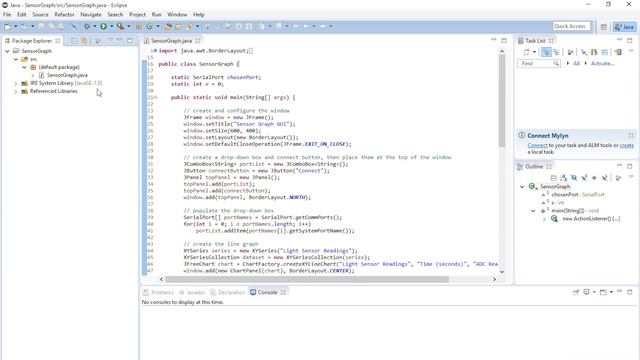Click the editor scroll down arrow
This screenshot has height=360, width=640.
pyautogui.click(x=502, y=272)
